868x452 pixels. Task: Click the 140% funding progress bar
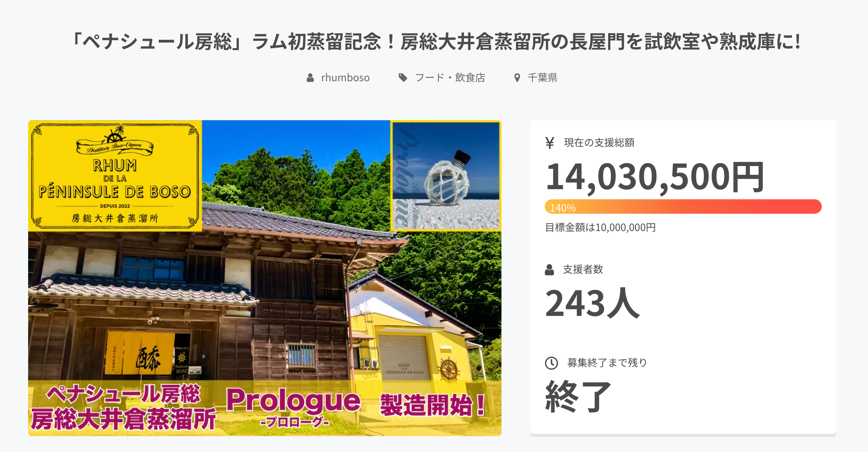(x=683, y=207)
